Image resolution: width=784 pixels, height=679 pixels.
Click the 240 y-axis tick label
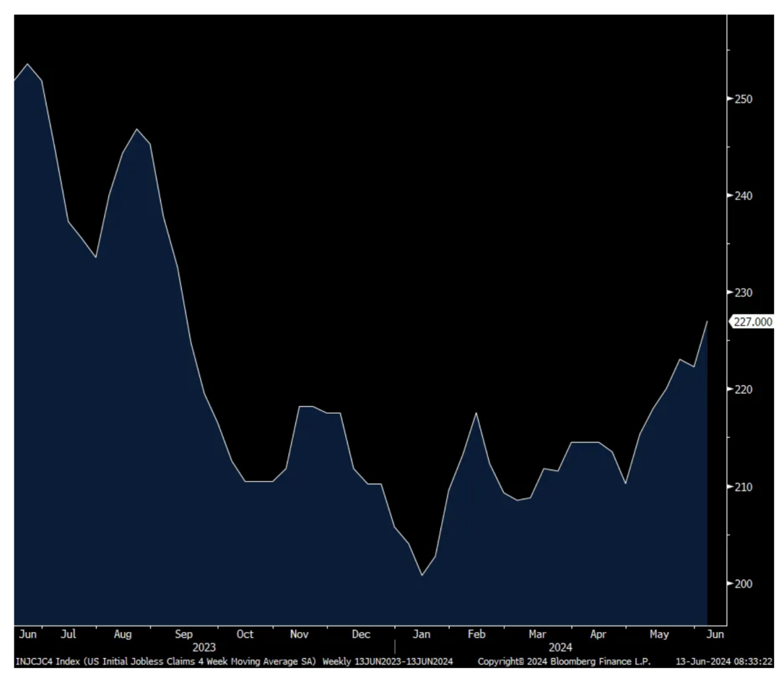(x=743, y=196)
